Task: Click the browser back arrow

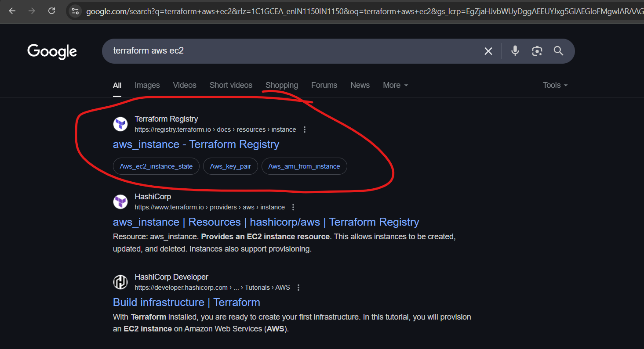Action: coord(12,11)
